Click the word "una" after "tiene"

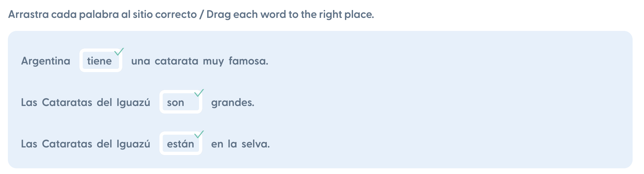click(140, 61)
